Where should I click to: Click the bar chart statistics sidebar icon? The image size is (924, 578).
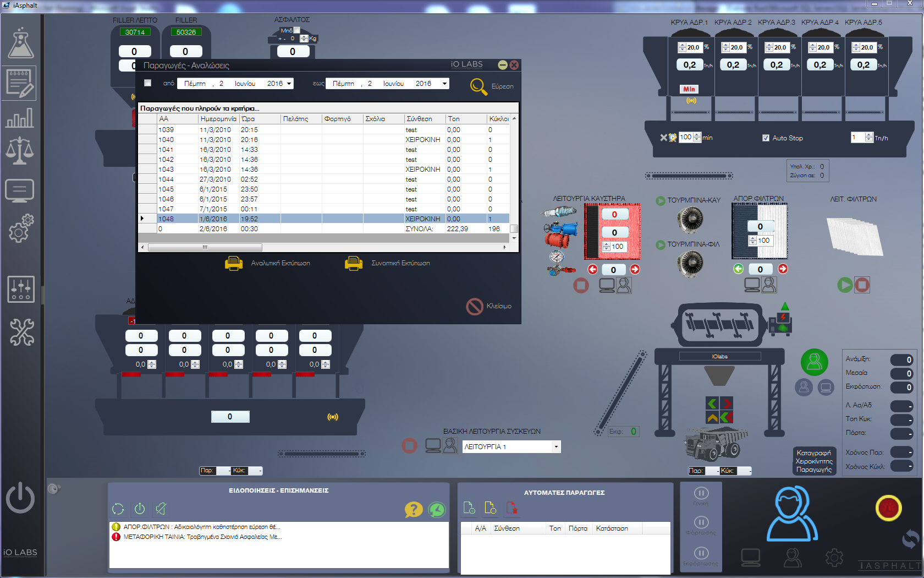[20, 117]
